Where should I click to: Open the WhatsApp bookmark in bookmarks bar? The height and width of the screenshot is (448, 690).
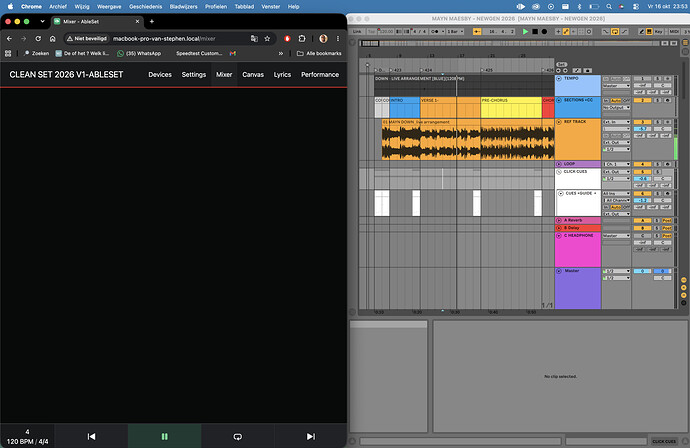click(139, 53)
